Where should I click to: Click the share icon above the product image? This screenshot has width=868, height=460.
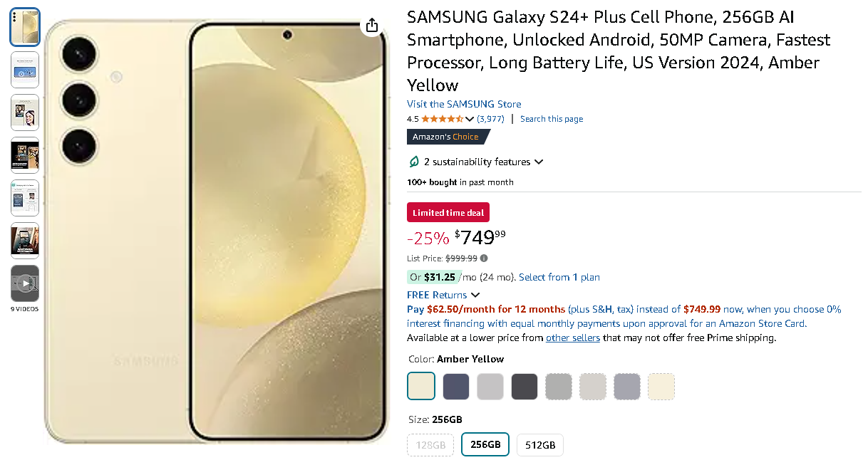(371, 24)
